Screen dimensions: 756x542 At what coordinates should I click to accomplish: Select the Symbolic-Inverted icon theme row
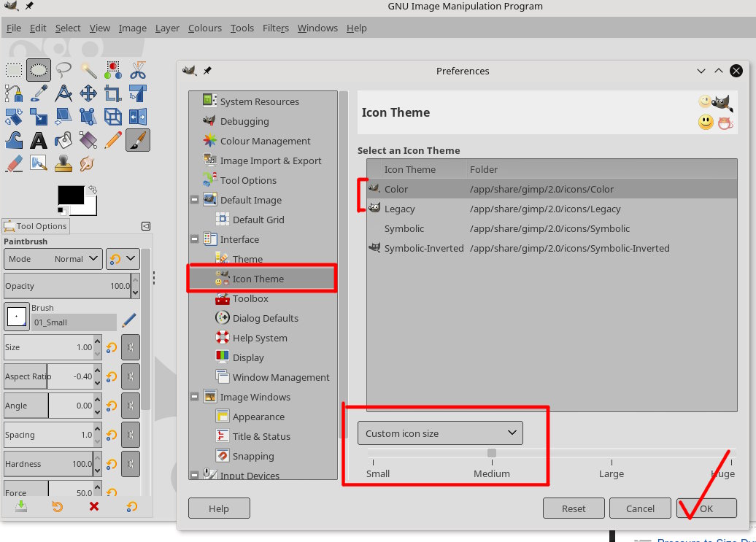click(552, 248)
